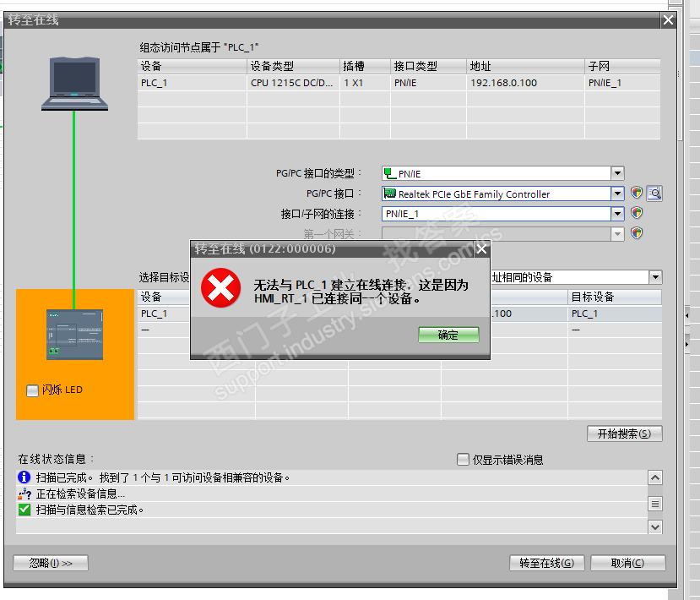
Task: Click the 正在检索设备信息 status icon
Action: [x=24, y=494]
